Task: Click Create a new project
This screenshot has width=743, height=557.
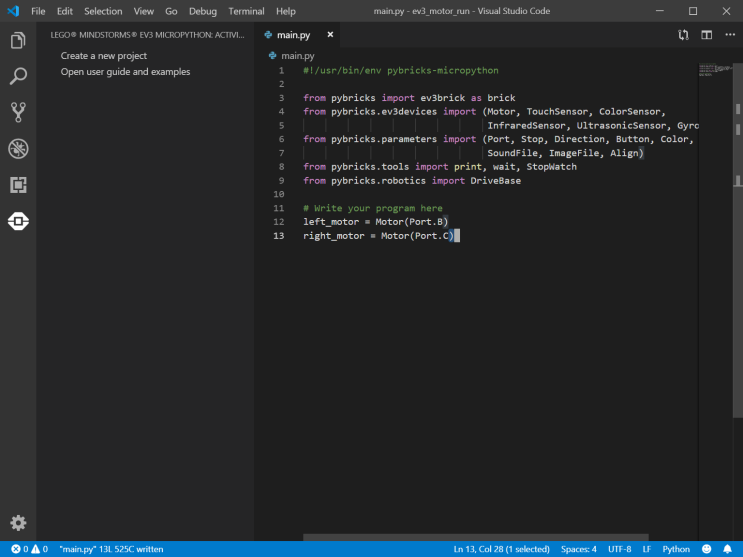Action: point(104,56)
